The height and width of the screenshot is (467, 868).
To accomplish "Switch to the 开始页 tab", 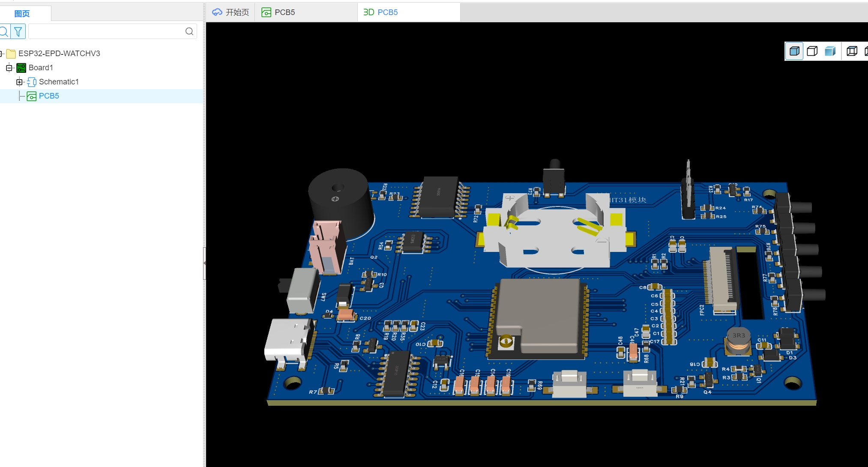I will click(231, 12).
